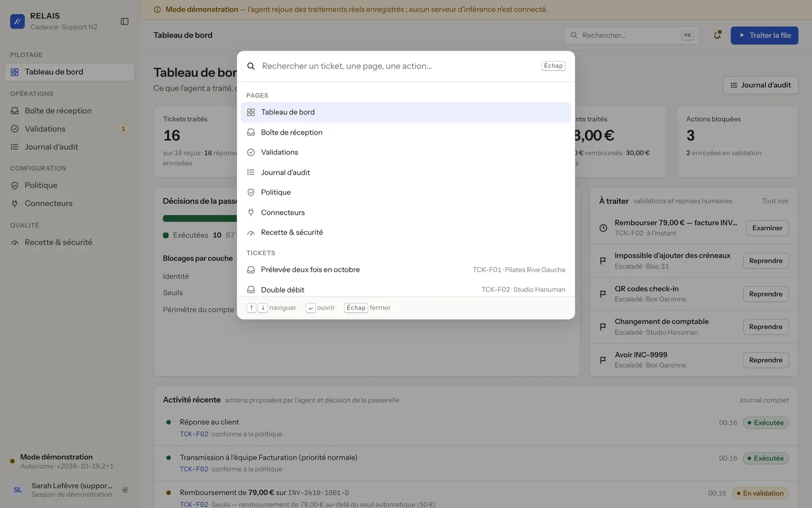Open Recette & sécurité in sidebar
Image resolution: width=812 pixels, height=508 pixels.
(x=70, y=243)
